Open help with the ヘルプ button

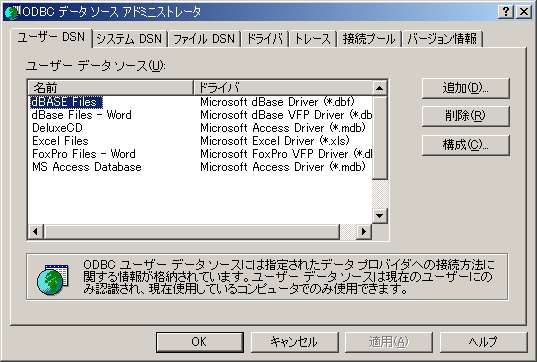pos(484,342)
